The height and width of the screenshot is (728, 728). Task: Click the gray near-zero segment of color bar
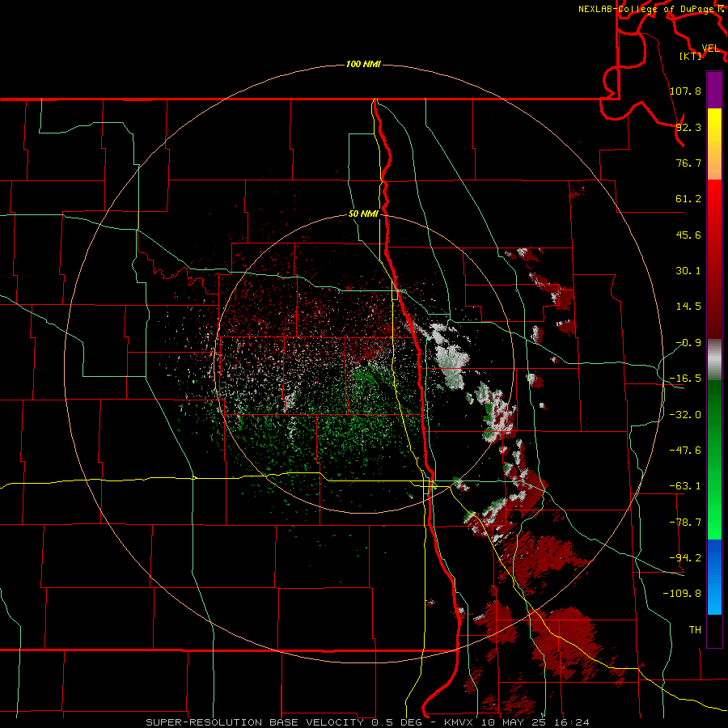pos(714,360)
